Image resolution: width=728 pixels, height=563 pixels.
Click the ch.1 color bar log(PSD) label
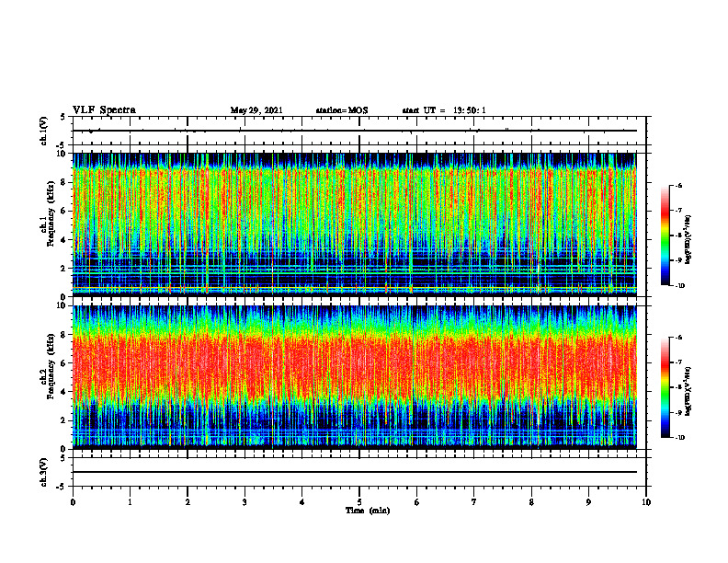pyautogui.click(x=688, y=240)
